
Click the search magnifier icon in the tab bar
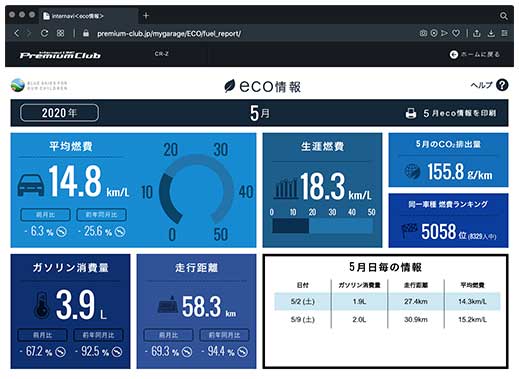click(x=504, y=16)
